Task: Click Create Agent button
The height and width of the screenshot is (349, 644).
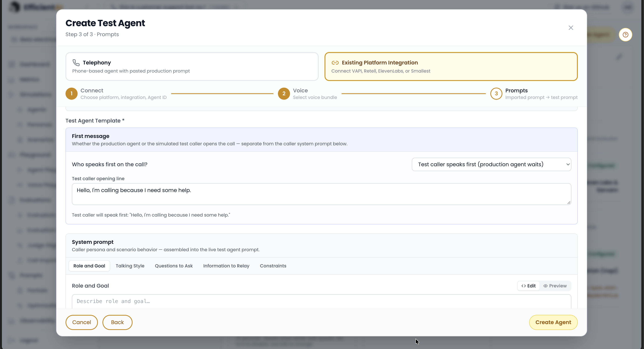Action: click(553, 322)
